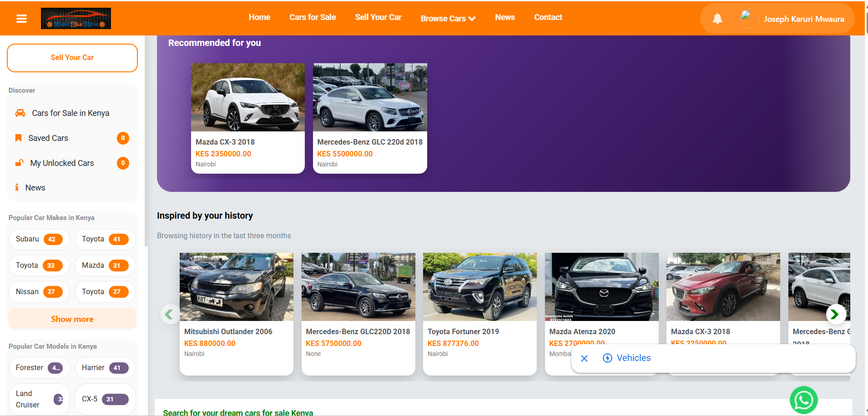The image size is (868, 416).
Task: Open Saved Cars in the sidebar
Action: [x=48, y=138]
